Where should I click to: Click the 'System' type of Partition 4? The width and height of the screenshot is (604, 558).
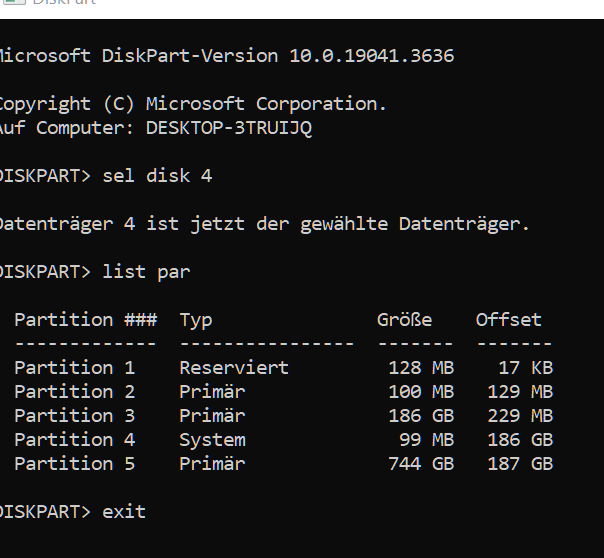click(212, 440)
